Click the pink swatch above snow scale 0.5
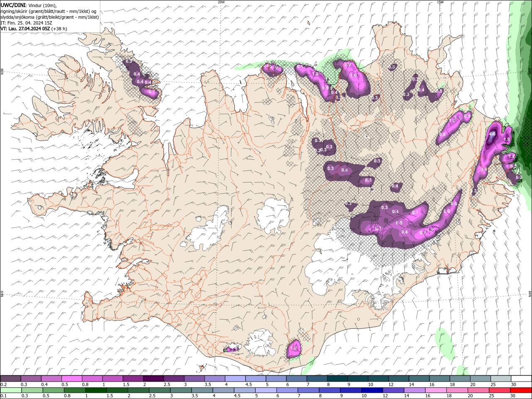The width and height of the screenshot is (532, 399). 71,379
